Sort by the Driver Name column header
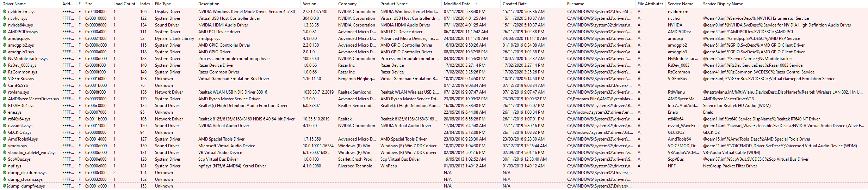This screenshot has height=190, width=868. pos(30,4)
